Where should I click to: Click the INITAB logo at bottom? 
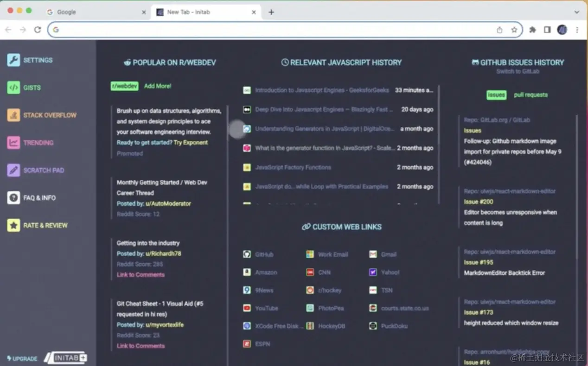[65, 358]
